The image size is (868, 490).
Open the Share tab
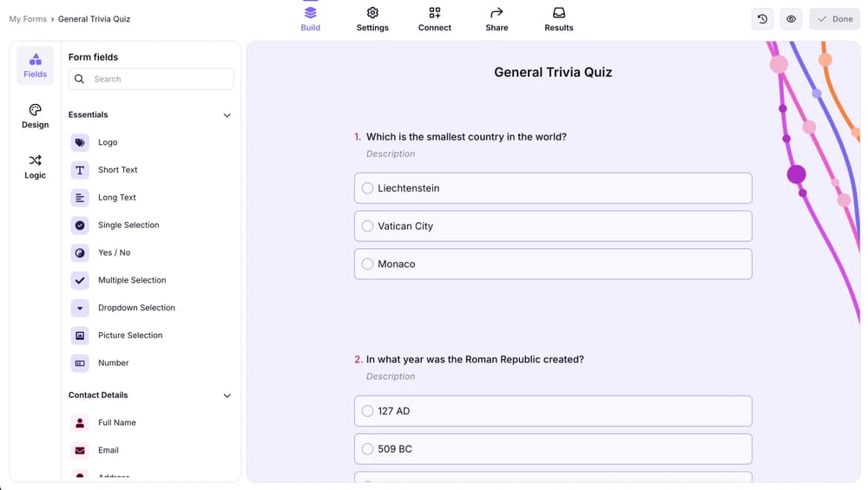[x=496, y=19]
